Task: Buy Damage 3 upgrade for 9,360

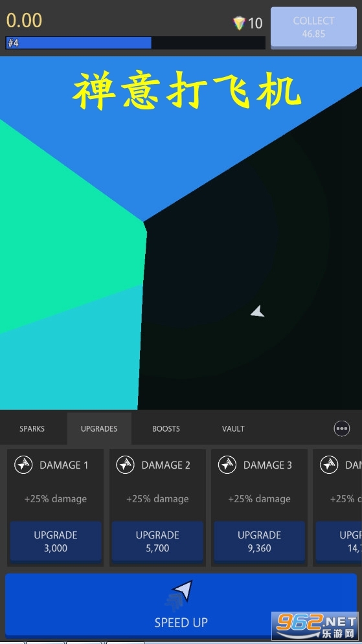Action: pos(259,541)
